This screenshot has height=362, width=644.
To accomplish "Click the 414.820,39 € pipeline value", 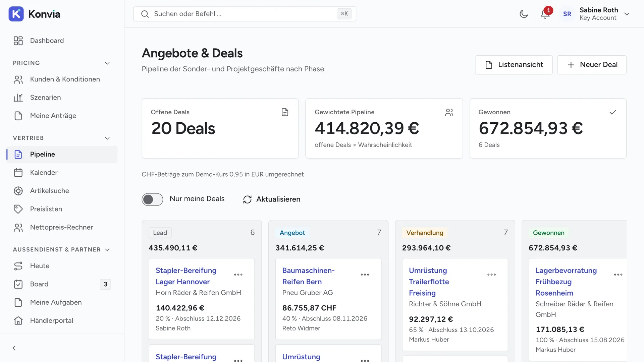I will (x=367, y=128).
